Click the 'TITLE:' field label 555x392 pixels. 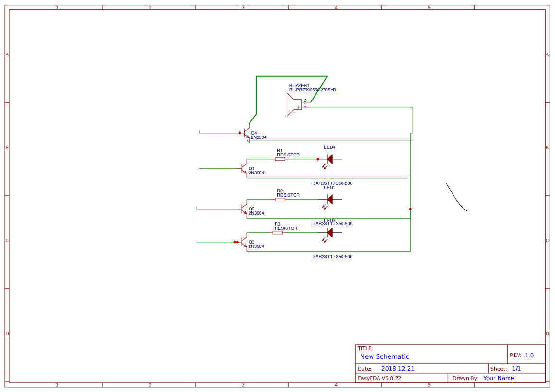(x=365, y=348)
